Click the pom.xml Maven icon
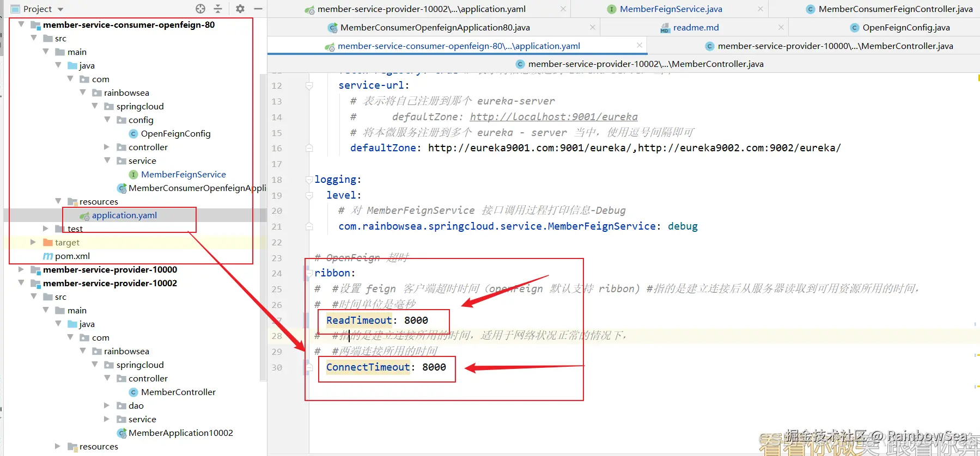The width and height of the screenshot is (980, 456). (48, 256)
